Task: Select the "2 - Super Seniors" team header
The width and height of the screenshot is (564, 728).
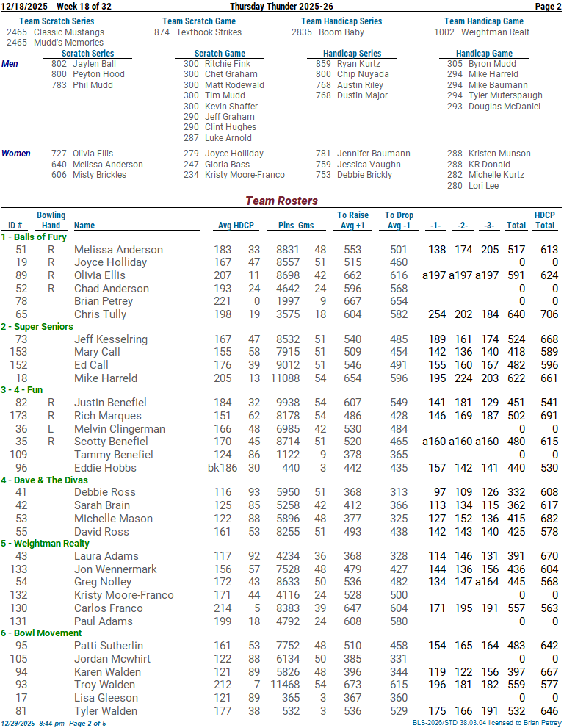Action: (x=37, y=327)
